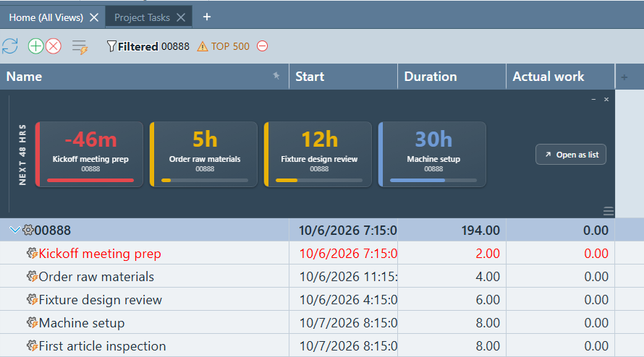Add a column with the plus header icon
This screenshot has height=357, width=644.
pyautogui.click(x=624, y=77)
